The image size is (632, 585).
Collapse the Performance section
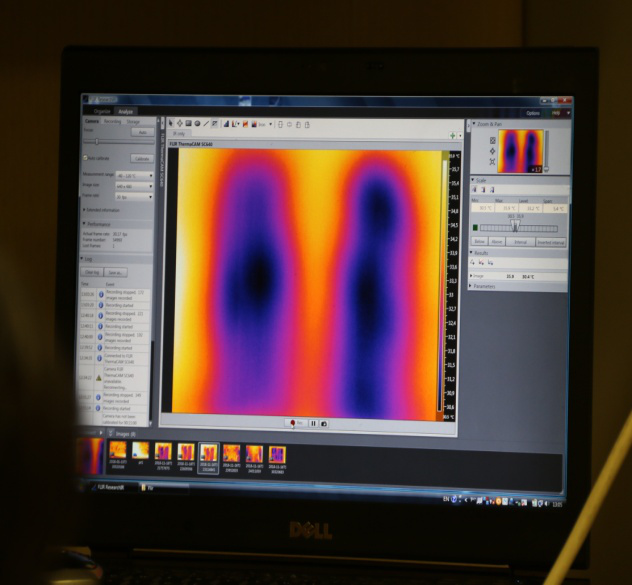(87, 225)
